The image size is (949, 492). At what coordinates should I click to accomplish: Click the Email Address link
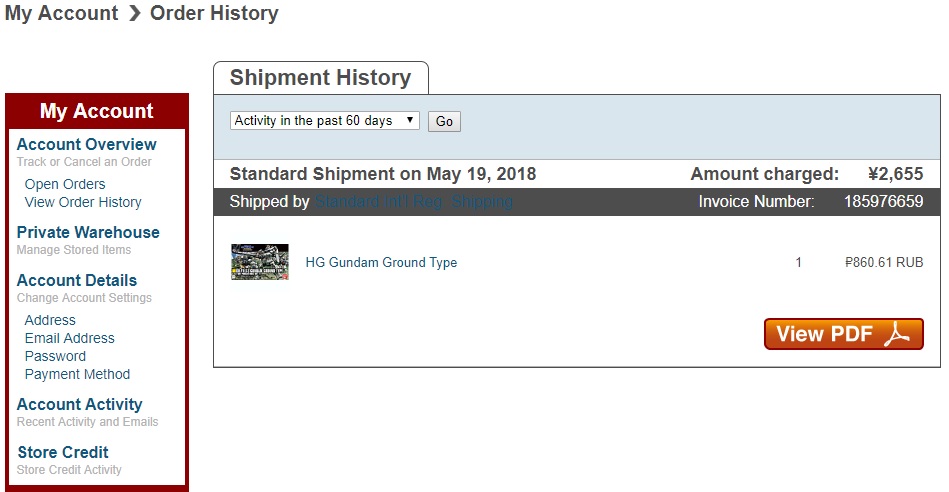point(70,338)
